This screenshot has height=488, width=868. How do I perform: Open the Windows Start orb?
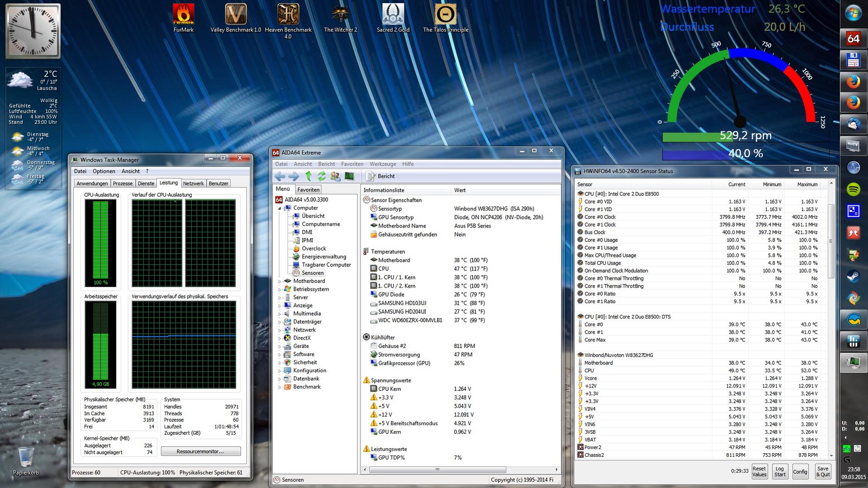click(x=853, y=13)
